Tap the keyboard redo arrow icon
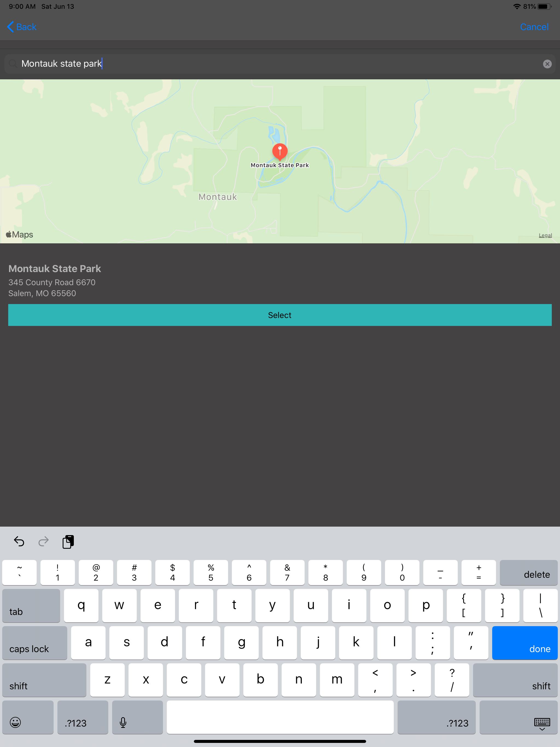This screenshot has height=747, width=560. click(x=43, y=542)
